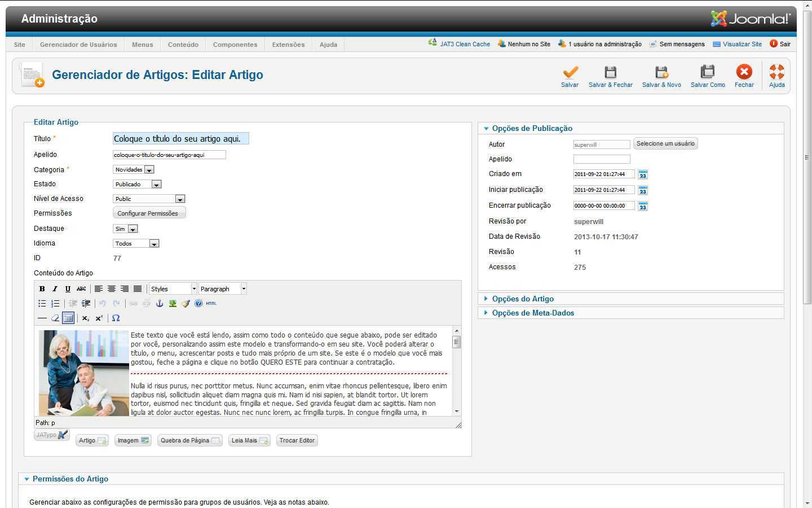Toggle strikethrough text formatting

coord(81,288)
